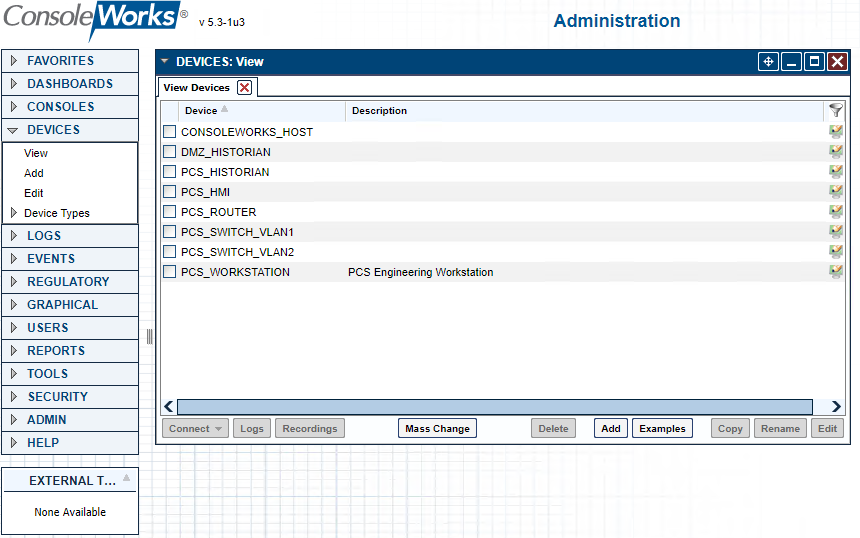Expand the ADMIN menu section
This screenshot has height=538, width=860.
(70, 420)
